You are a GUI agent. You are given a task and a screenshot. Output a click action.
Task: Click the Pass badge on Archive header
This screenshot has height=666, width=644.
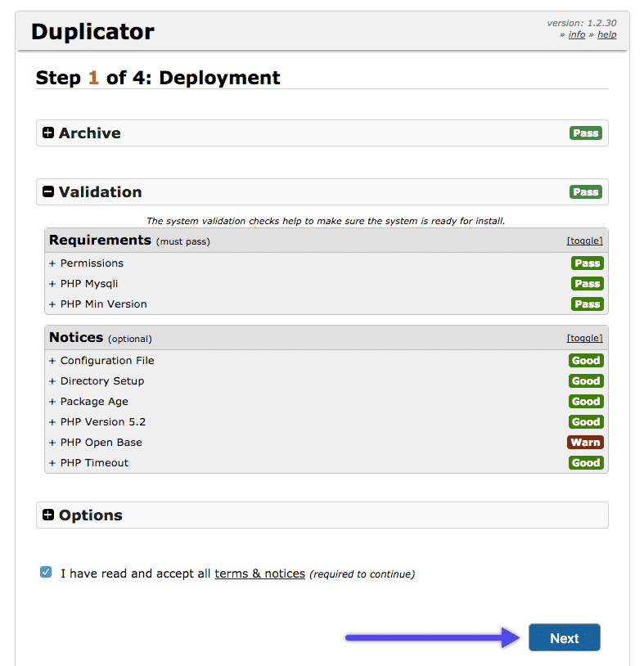[585, 133]
